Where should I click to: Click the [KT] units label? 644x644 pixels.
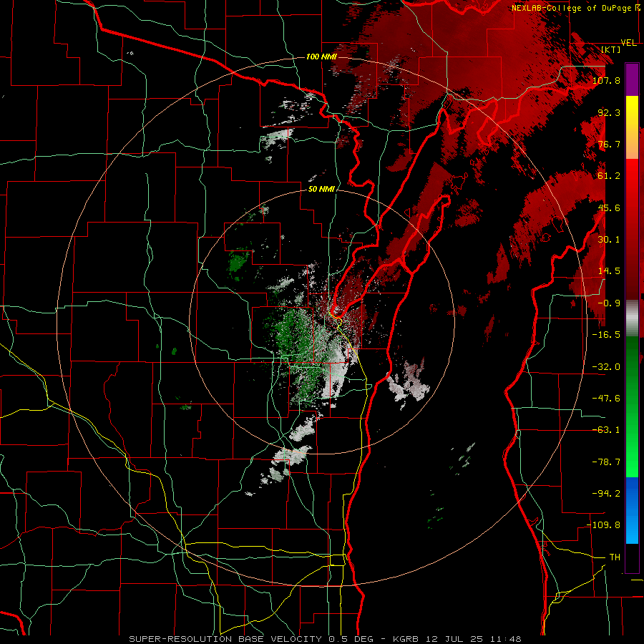click(x=611, y=49)
